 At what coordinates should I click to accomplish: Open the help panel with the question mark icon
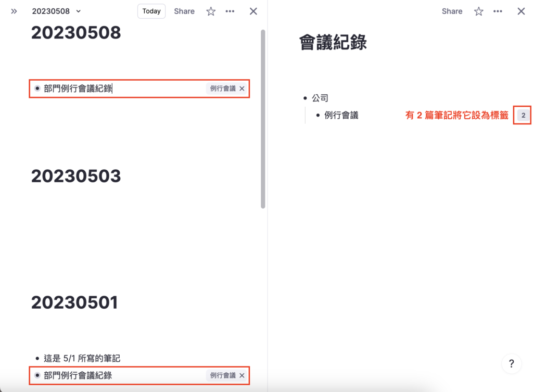pos(511,364)
